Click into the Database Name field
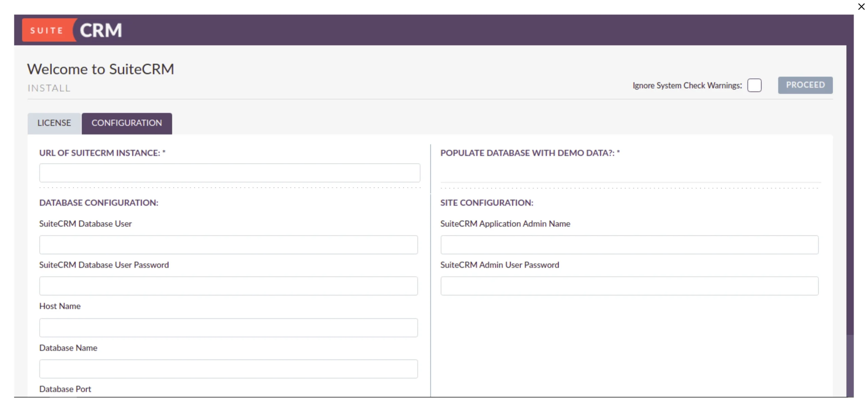Image resolution: width=868 pixels, height=412 pixels. pos(229,369)
